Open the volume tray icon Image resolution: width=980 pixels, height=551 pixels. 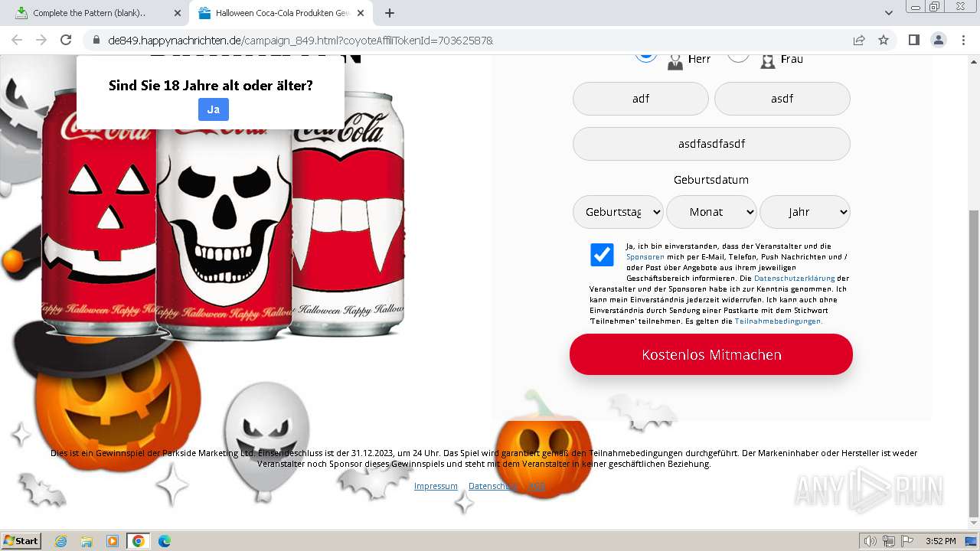pos(870,541)
